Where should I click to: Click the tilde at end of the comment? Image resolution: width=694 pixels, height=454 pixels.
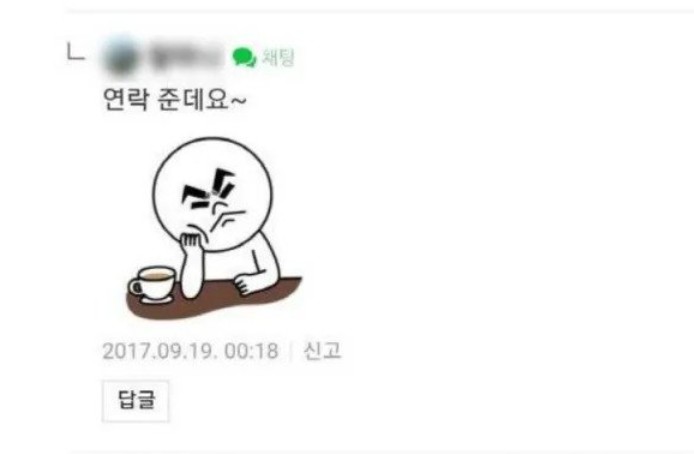click(x=239, y=101)
